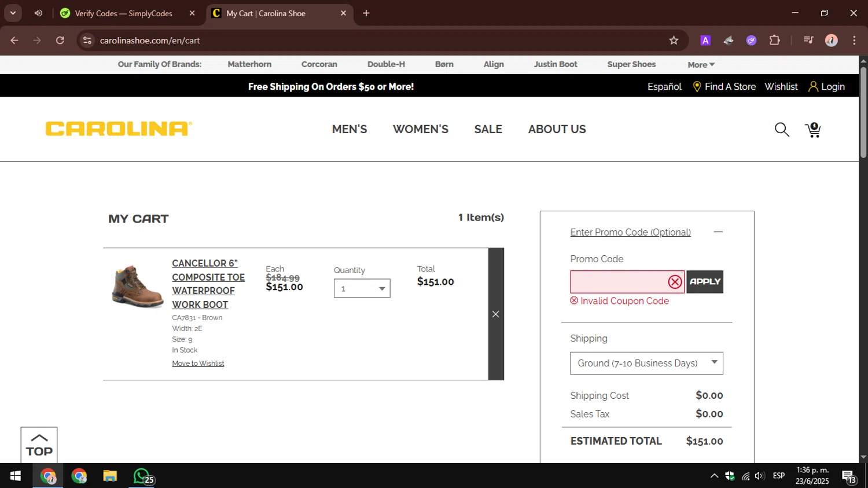Visit Corcoran brand link
868x488 pixels.
point(319,64)
